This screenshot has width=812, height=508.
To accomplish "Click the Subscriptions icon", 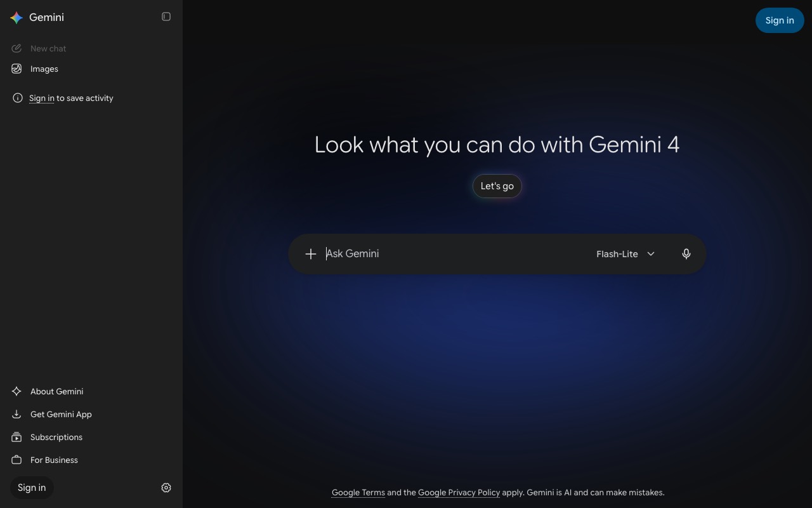I will tap(16, 437).
